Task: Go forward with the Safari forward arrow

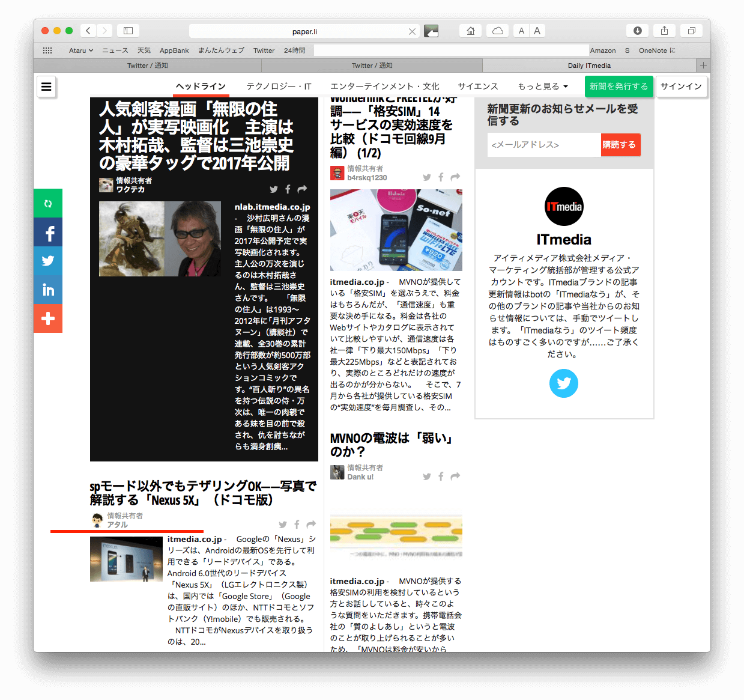Action: pyautogui.click(x=104, y=31)
